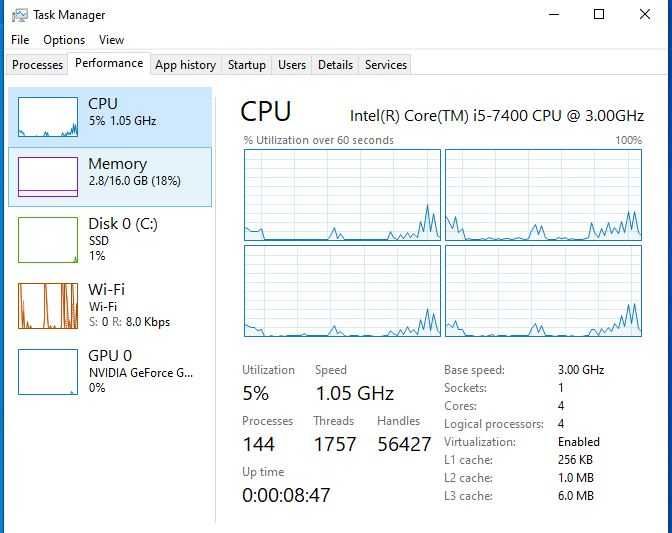Open the File menu
672x533 pixels.
(x=20, y=40)
